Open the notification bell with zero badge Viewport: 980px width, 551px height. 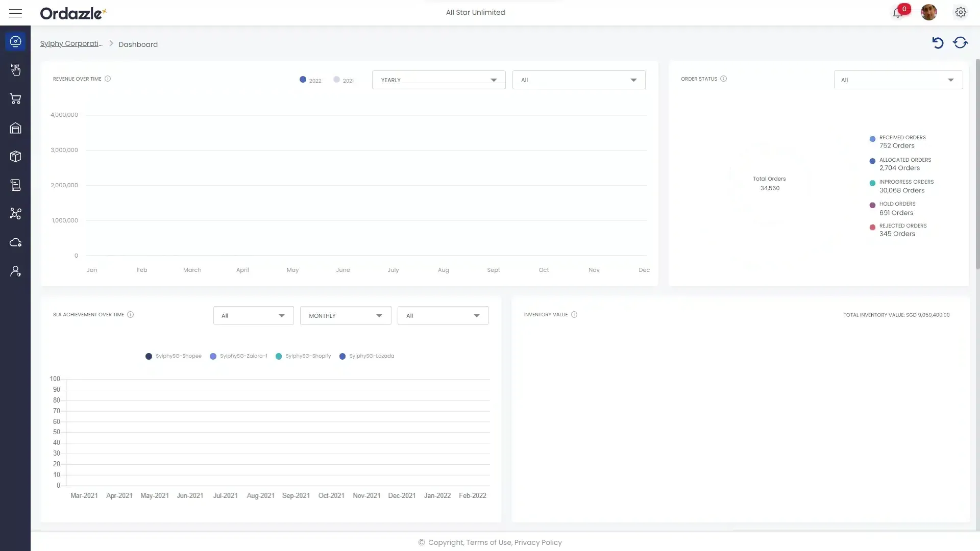tap(898, 12)
